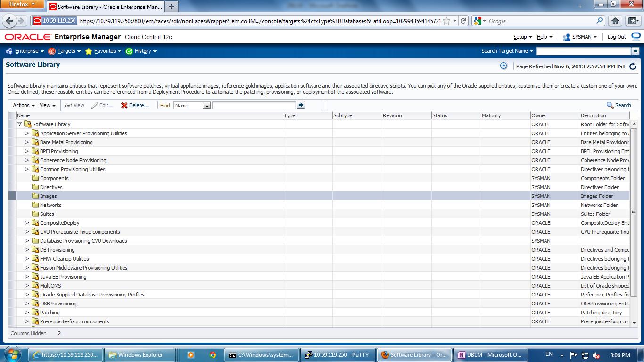Click Oracle Supplied Database Provisioning Profiles
This screenshot has width=644, height=362.
(x=92, y=295)
